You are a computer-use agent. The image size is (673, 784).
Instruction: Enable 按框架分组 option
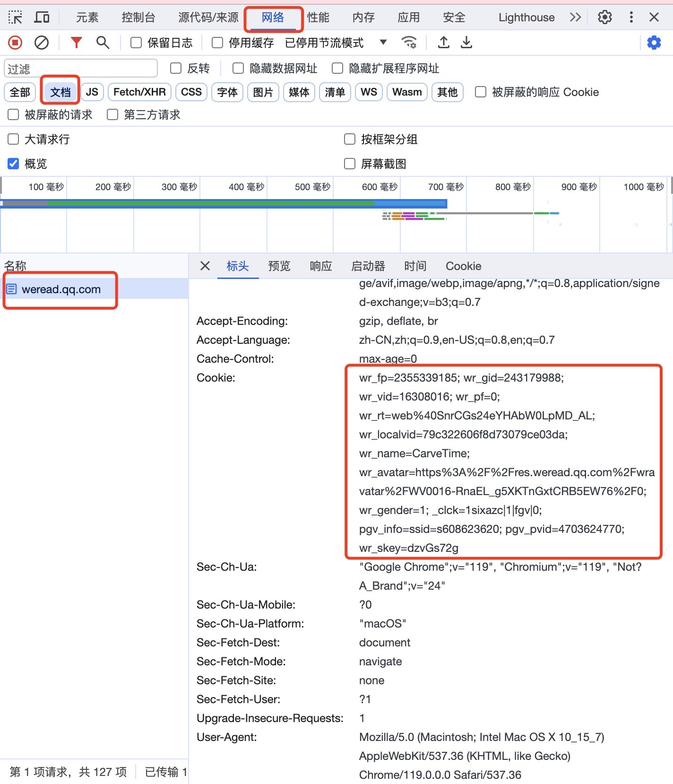click(350, 139)
